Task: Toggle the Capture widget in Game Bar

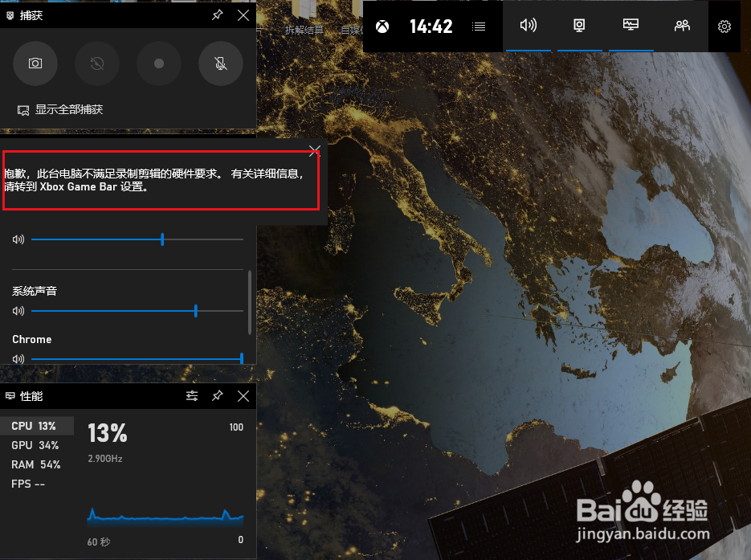Action: [580, 26]
